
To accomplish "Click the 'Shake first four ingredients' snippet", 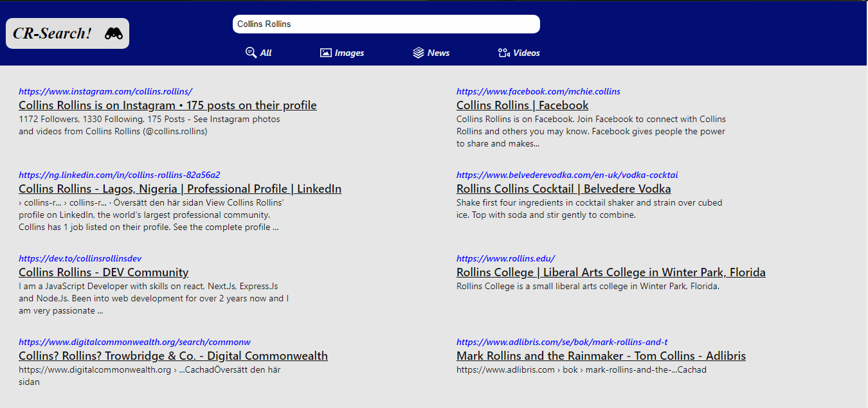I will tap(590, 209).
